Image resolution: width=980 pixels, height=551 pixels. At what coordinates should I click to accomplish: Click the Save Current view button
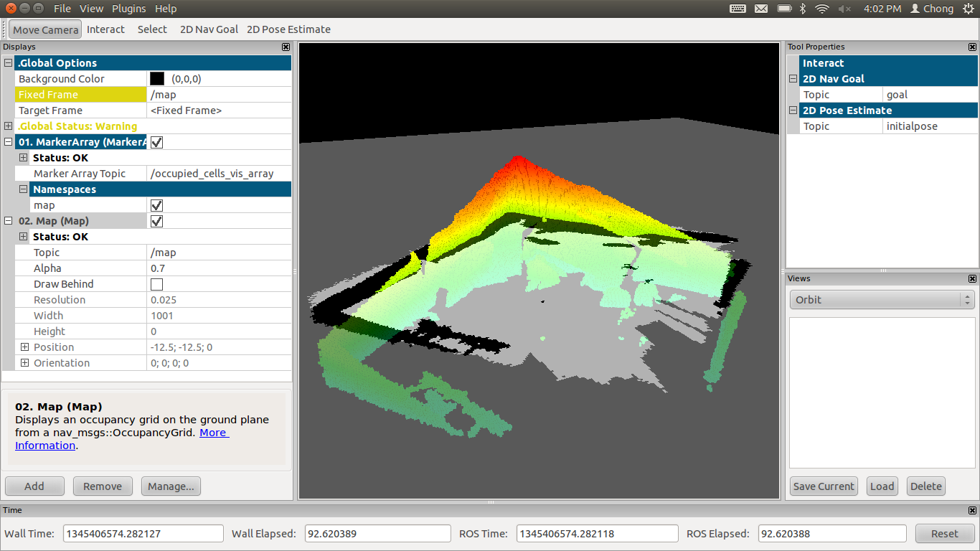coord(824,486)
